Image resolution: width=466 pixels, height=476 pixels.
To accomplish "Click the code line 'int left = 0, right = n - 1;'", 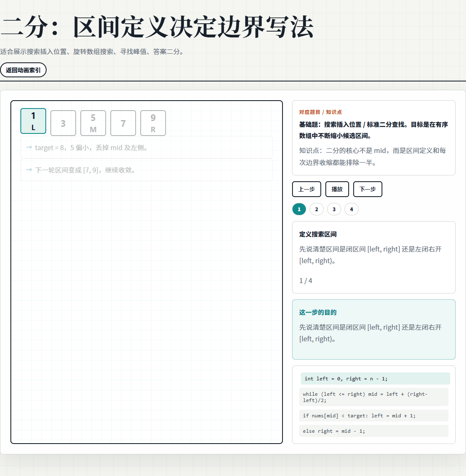I will click(x=375, y=379).
